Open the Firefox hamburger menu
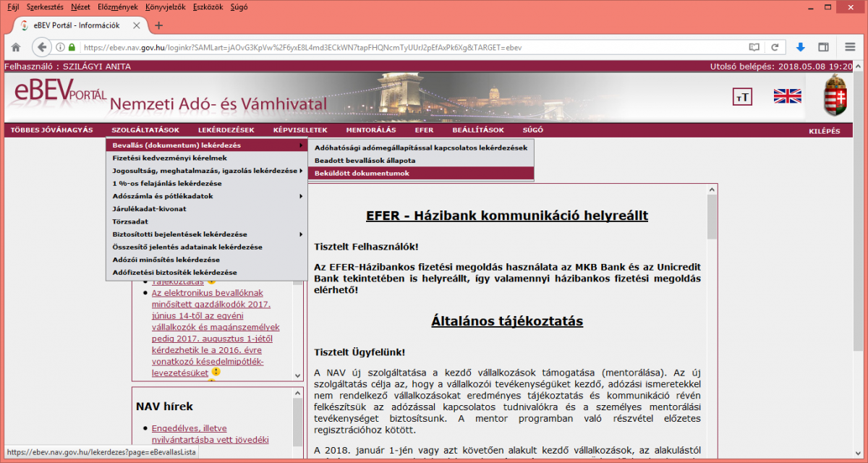The width and height of the screenshot is (868, 463). pyautogui.click(x=849, y=47)
